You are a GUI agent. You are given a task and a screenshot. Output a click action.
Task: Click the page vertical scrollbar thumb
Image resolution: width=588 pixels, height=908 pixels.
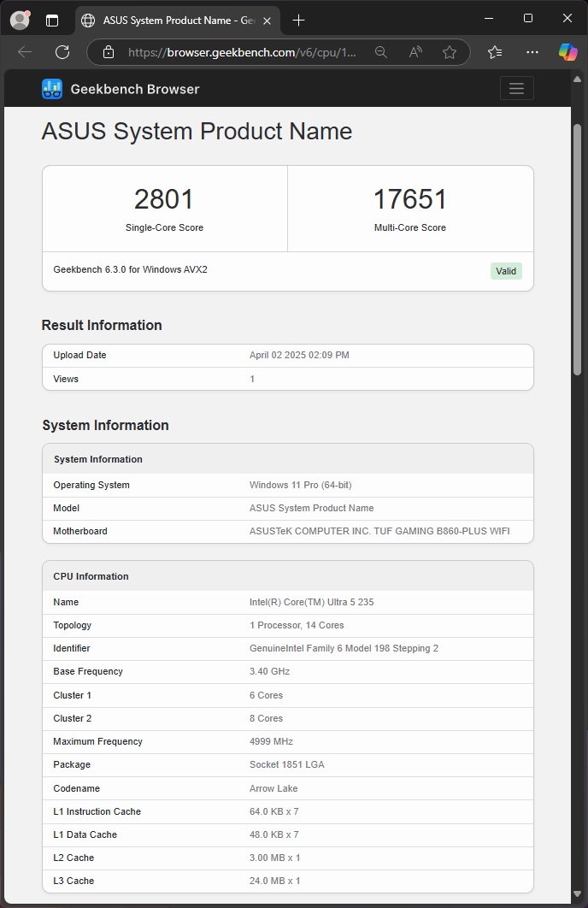click(x=577, y=250)
